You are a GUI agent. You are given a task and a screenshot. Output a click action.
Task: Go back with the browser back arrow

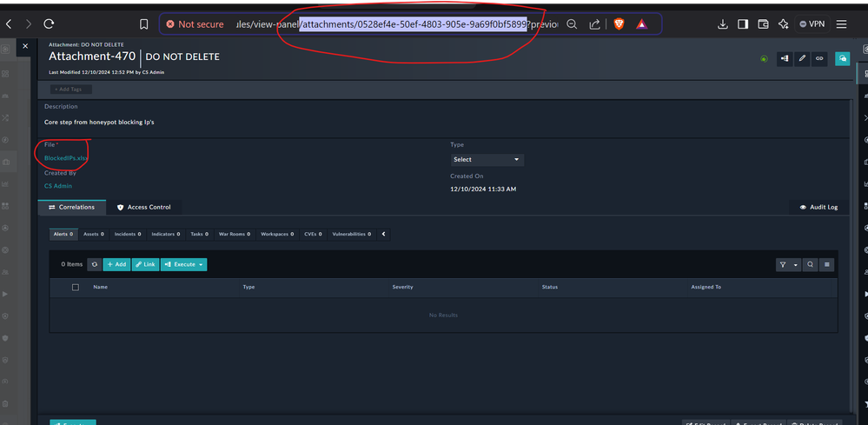click(9, 24)
